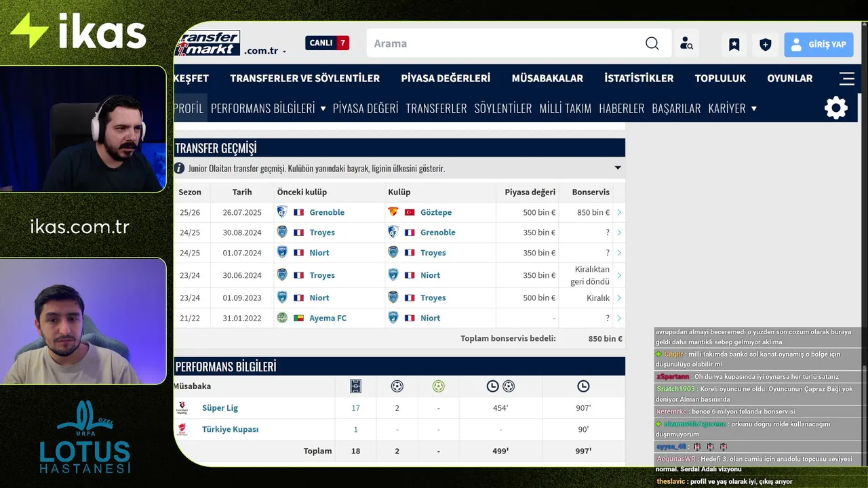The height and width of the screenshot is (488, 868).
Task: Open the bookmark watchlist icon
Action: [734, 44]
